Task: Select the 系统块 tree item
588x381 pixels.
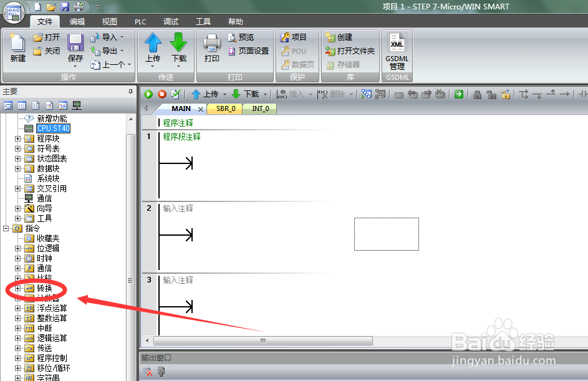Action: [48, 178]
